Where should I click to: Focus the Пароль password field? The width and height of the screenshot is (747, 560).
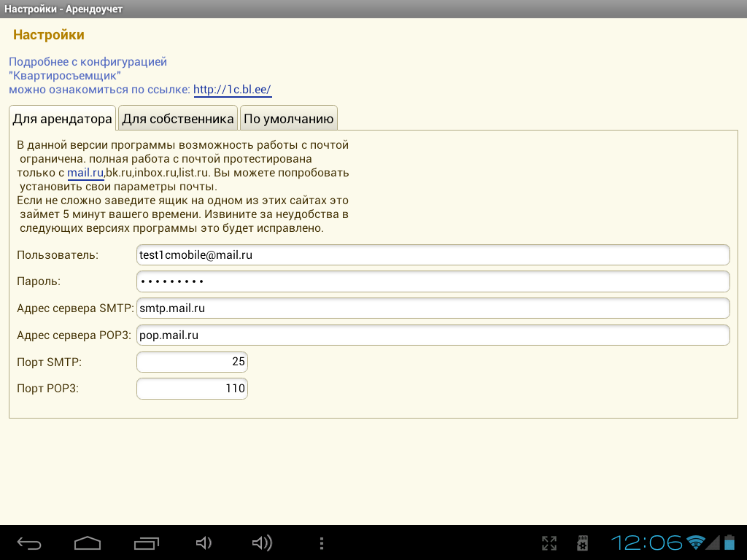pyautogui.click(x=433, y=281)
